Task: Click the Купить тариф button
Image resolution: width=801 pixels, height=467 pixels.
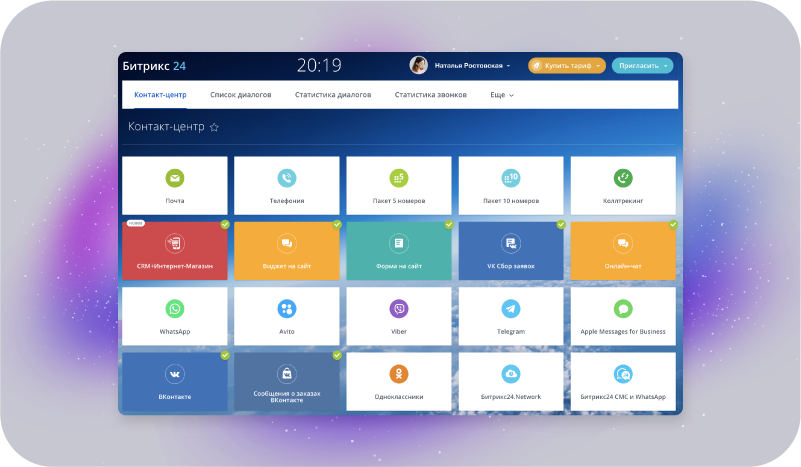Action: pyautogui.click(x=567, y=65)
